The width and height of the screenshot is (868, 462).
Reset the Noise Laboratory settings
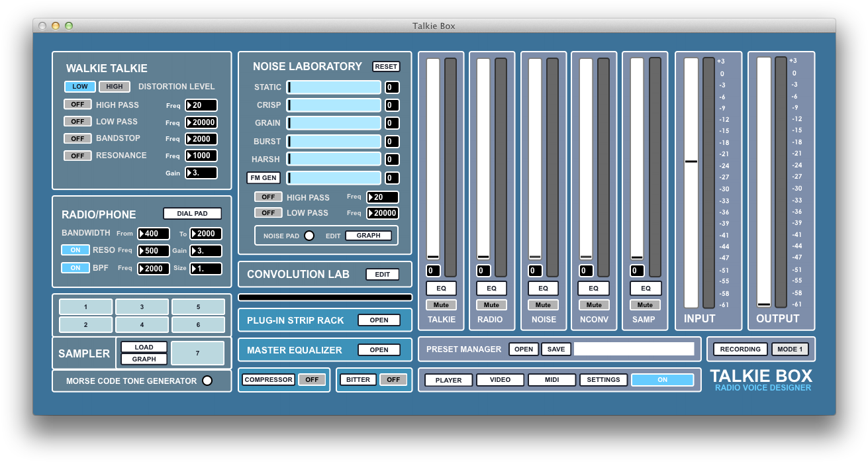[x=386, y=66]
